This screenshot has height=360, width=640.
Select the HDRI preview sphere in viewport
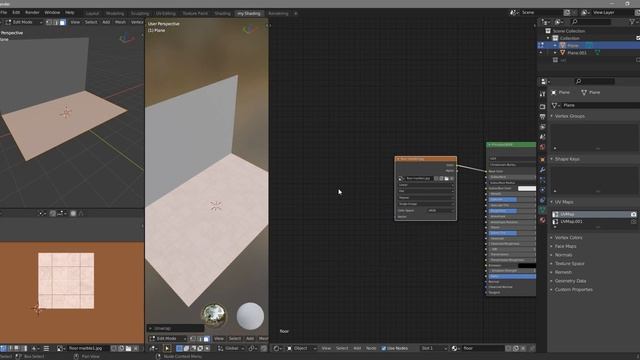[213, 315]
